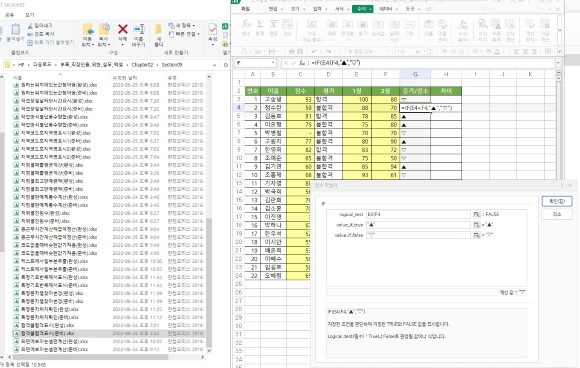Click the Move to folder icon in Explorer
Viewport: 580px width, 368px height.
click(x=88, y=29)
